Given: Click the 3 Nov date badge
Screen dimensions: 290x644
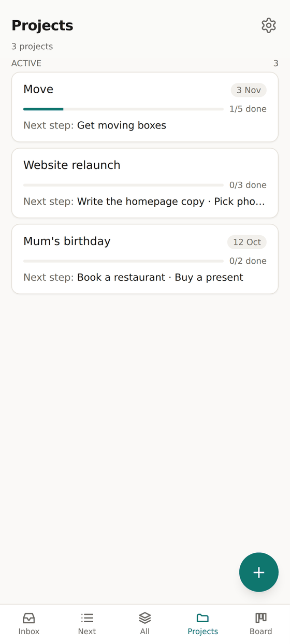Looking at the screenshot, I should [249, 90].
